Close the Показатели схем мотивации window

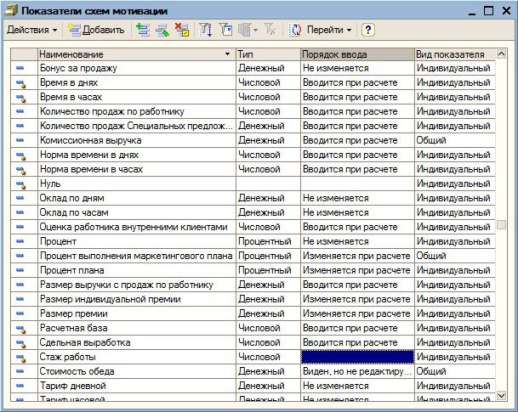tap(506, 11)
